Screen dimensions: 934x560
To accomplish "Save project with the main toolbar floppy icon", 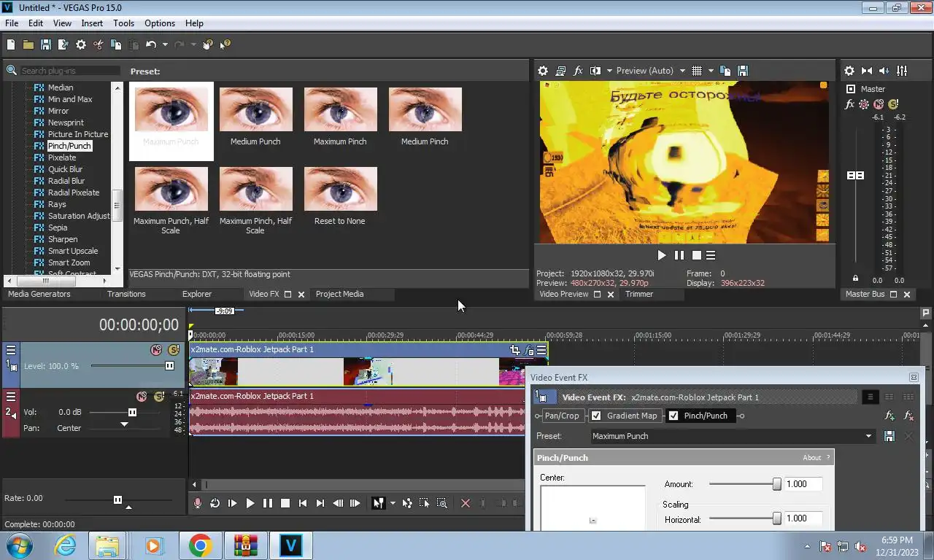I will point(46,44).
